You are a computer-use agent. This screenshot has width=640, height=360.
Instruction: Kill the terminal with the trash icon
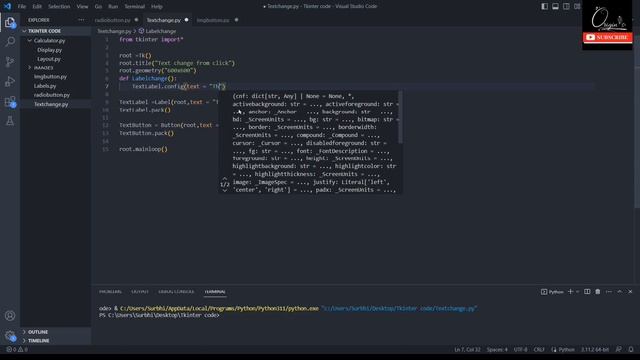pyautogui.click(x=598, y=291)
